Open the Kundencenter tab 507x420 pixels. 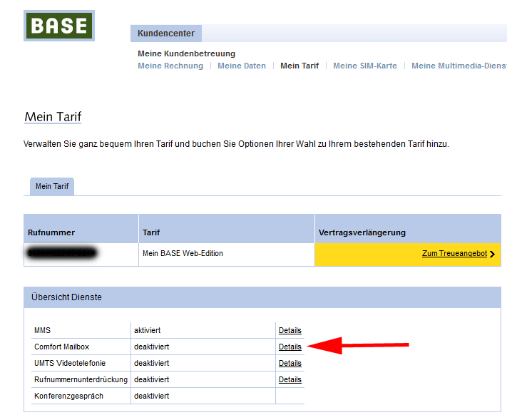pyautogui.click(x=166, y=34)
